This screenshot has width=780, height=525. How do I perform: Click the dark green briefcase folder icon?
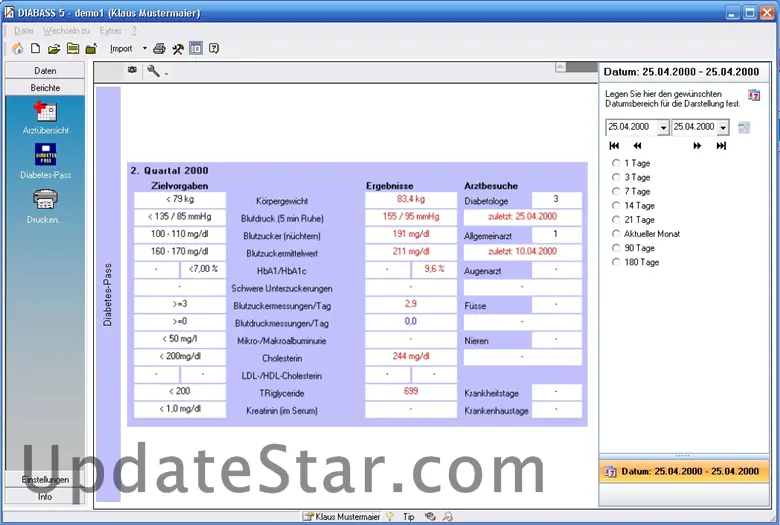tap(91, 49)
